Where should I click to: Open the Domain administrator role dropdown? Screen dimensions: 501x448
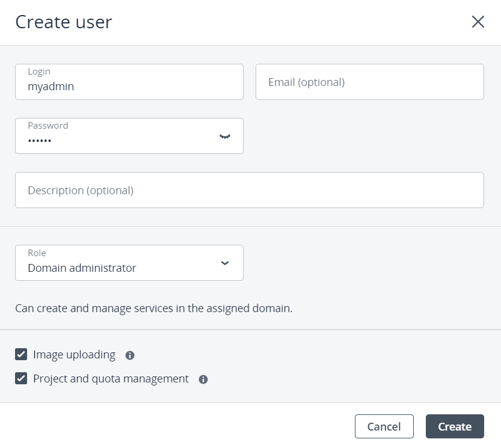point(129,263)
